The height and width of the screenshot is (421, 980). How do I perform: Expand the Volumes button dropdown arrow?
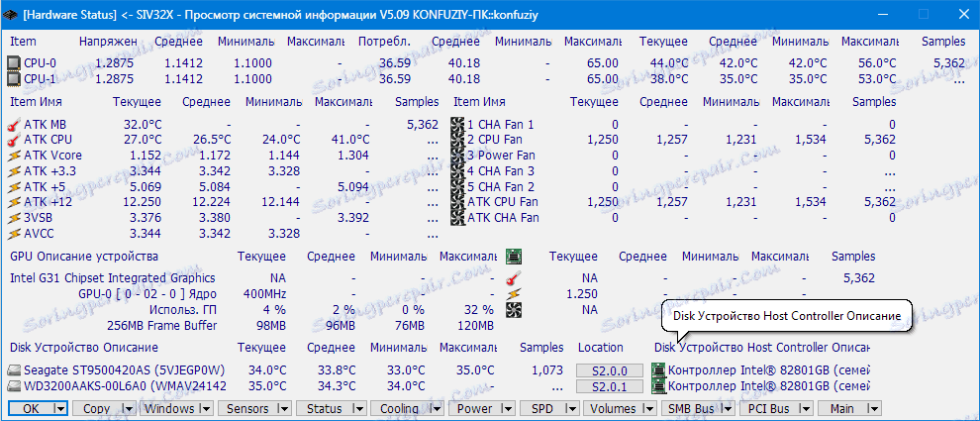click(x=650, y=408)
